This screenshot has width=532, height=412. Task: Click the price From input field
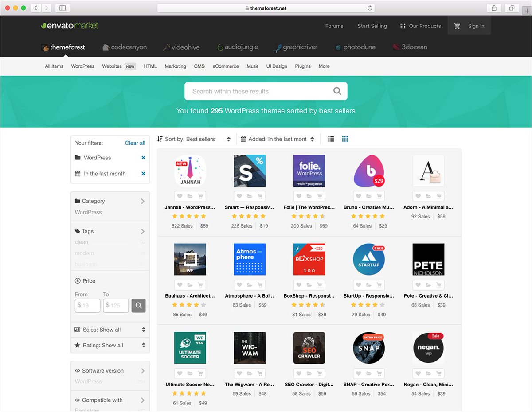(x=87, y=305)
